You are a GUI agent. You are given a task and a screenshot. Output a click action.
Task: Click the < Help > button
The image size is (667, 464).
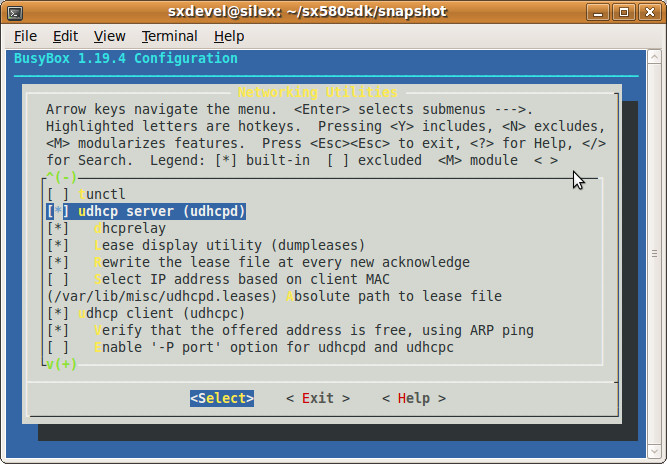click(414, 399)
